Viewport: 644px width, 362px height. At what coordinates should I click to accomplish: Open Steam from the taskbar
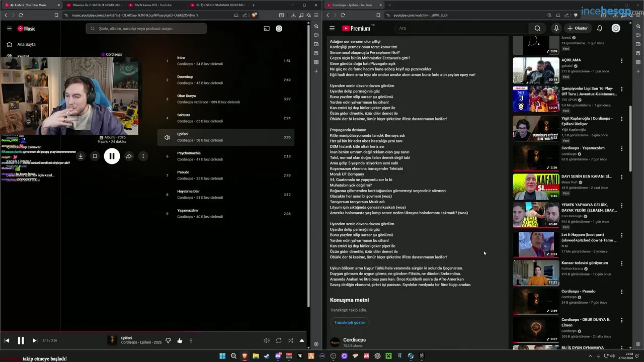point(267,356)
